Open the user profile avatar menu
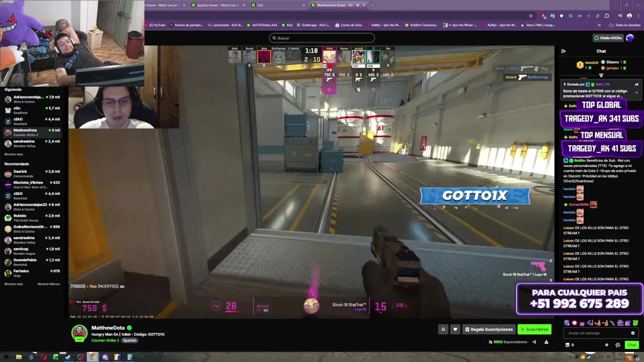644x362 pixels. pos(630,38)
